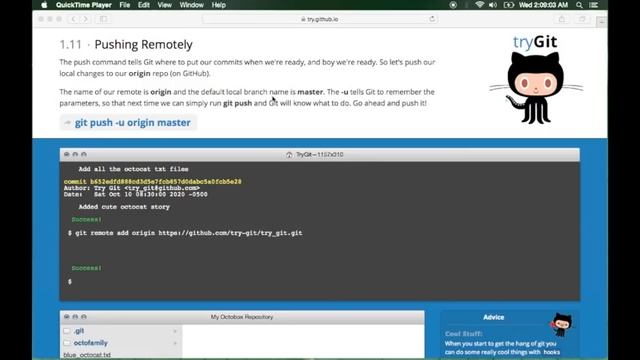Image resolution: width=640 pixels, height=360 pixels.
Task: Open the Window menu
Action: point(191,5)
